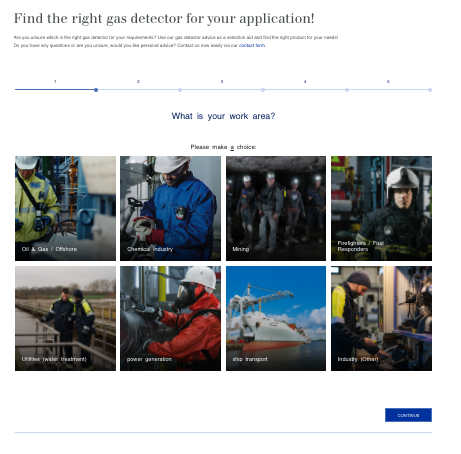461x454 pixels.
Task: Select Firefighters / First Responders tile
Action: tap(381, 208)
